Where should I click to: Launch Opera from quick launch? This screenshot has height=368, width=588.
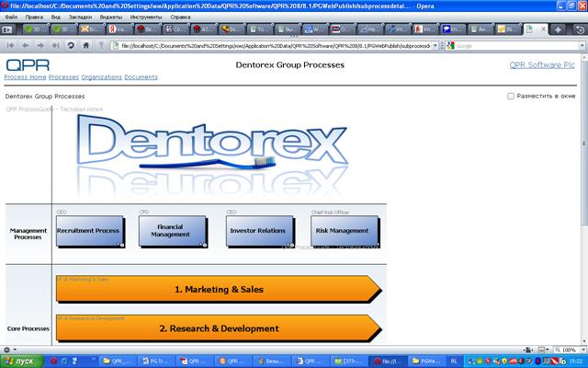[x=53, y=362]
